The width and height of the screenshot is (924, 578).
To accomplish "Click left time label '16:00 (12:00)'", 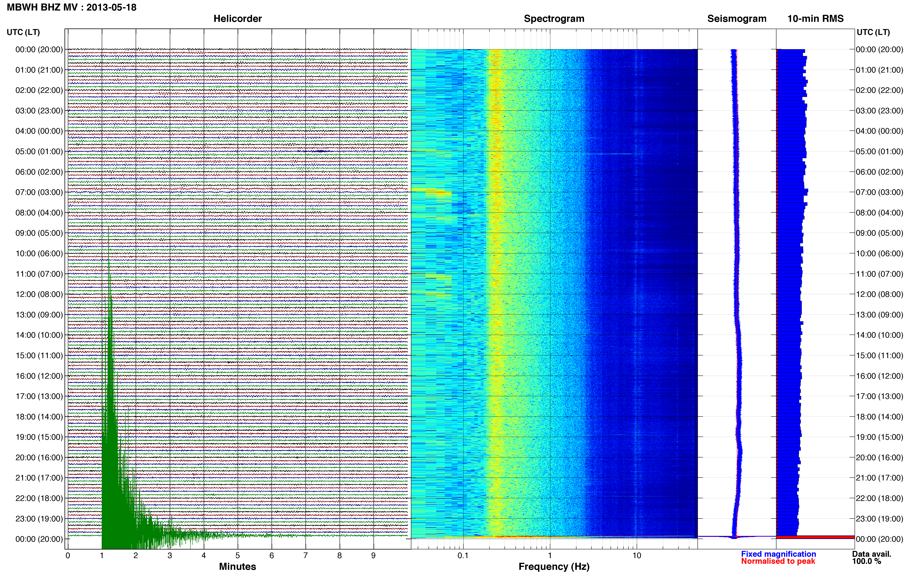I will 39,376.
